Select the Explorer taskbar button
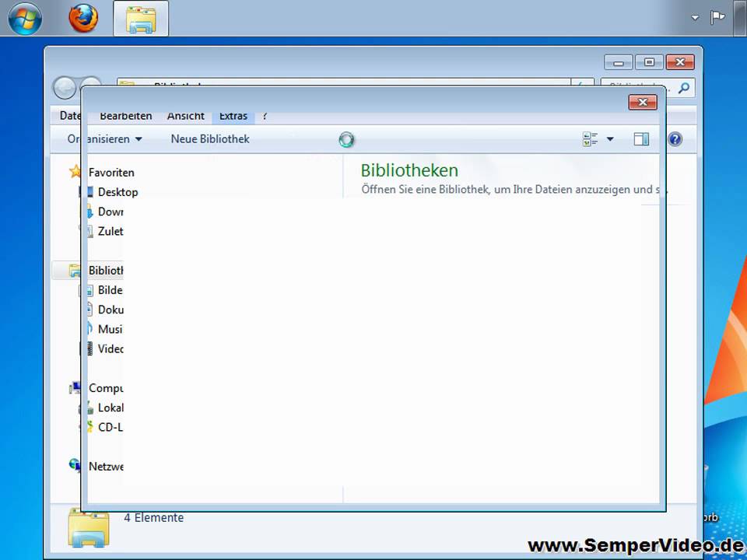The height and width of the screenshot is (560, 747). pos(141,19)
